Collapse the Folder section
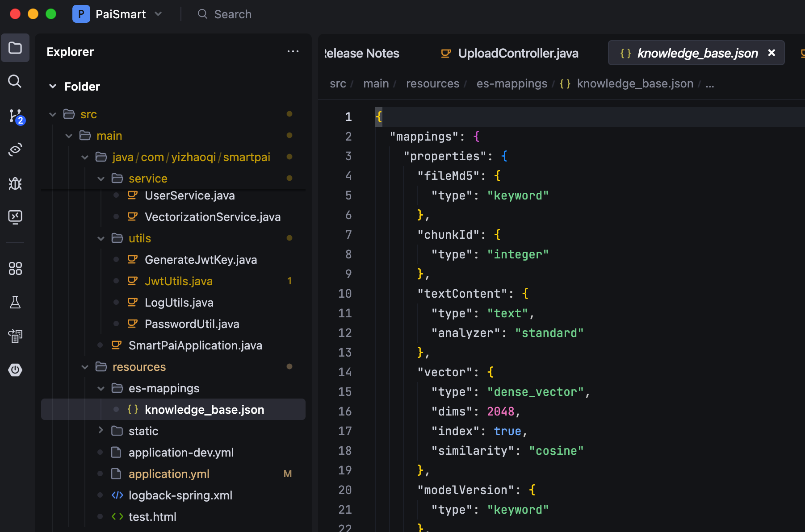The image size is (805, 532). pyautogui.click(x=53, y=87)
